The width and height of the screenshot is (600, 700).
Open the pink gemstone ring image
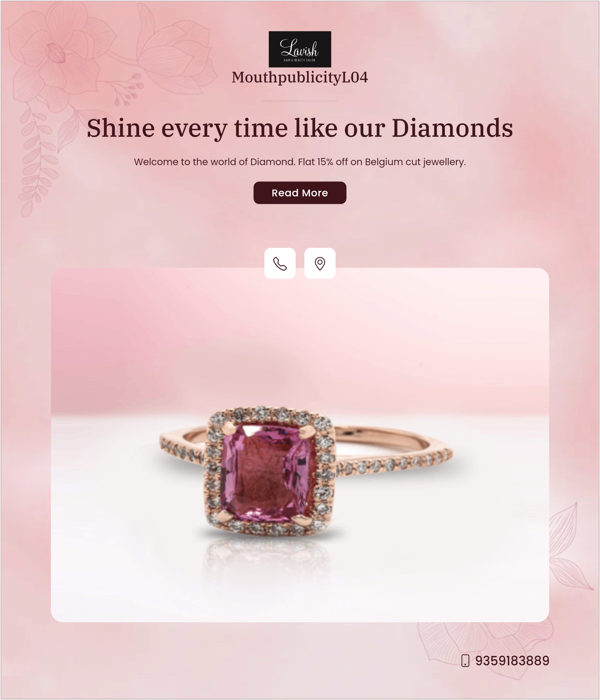click(300, 445)
